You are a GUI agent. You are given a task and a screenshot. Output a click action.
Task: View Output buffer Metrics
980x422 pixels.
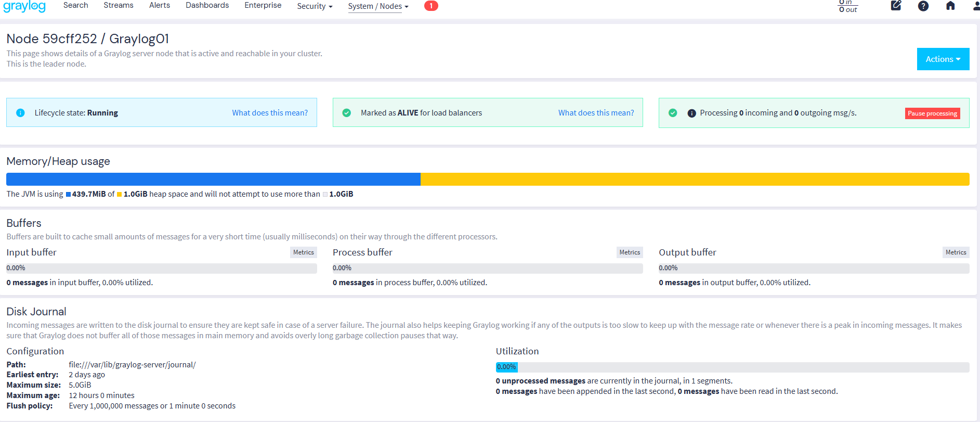[956, 252]
